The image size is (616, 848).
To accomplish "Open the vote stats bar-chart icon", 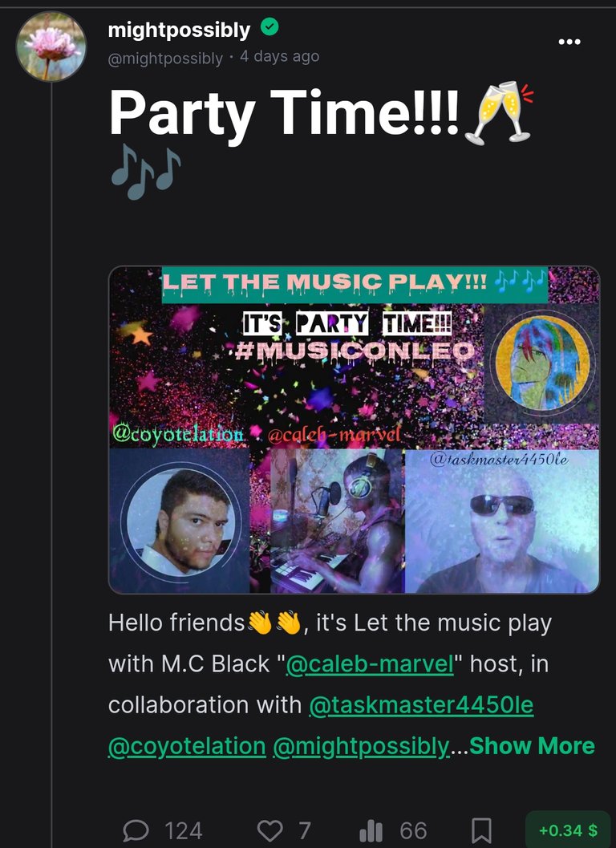I will pyautogui.click(x=371, y=830).
